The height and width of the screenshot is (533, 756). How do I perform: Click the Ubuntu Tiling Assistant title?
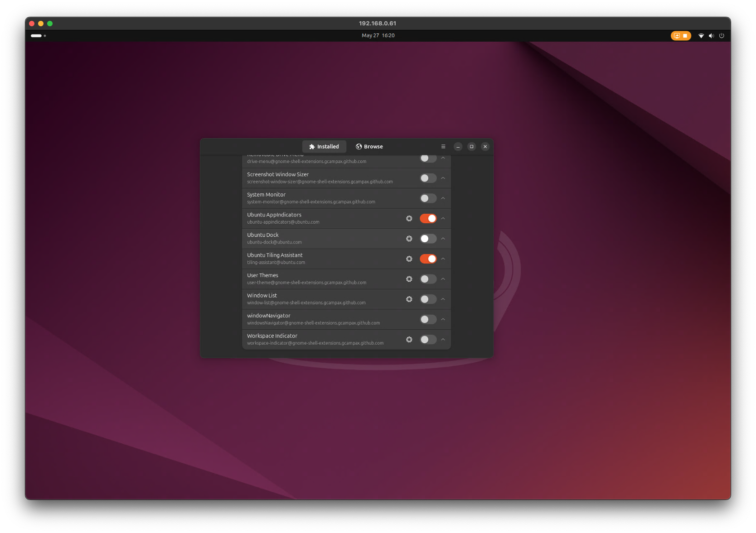pos(275,255)
